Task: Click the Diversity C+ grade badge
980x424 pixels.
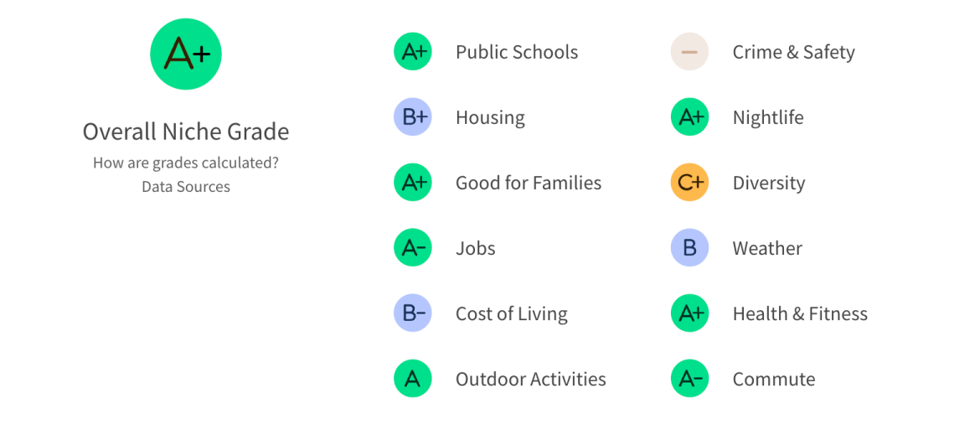Action: [x=689, y=183]
